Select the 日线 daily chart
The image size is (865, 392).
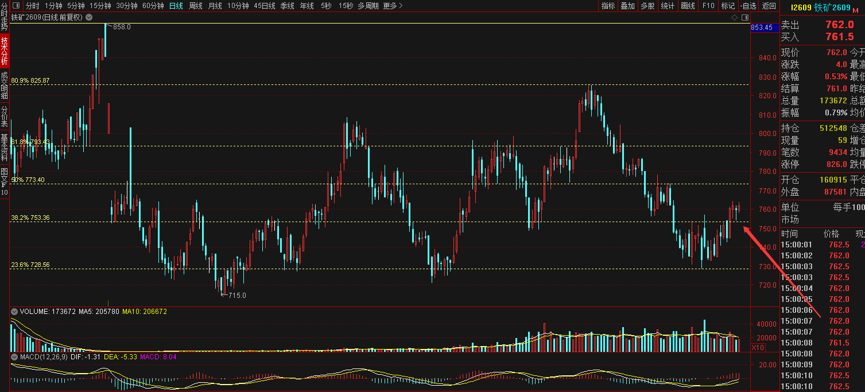pyautogui.click(x=176, y=6)
